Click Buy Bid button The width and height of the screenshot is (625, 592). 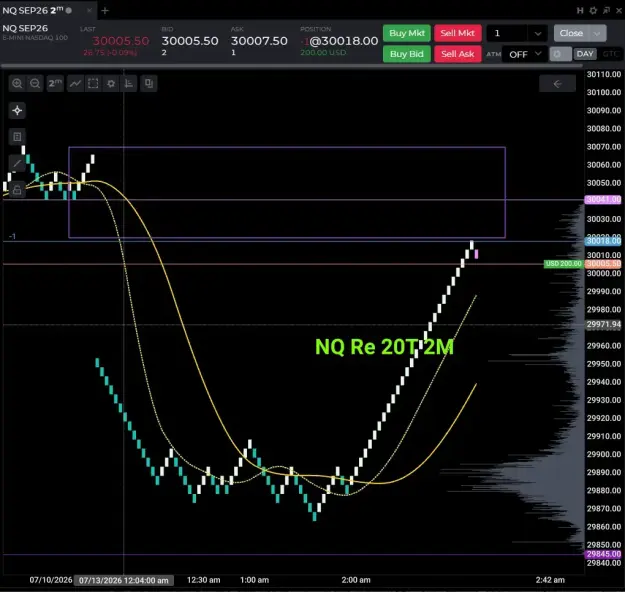pyautogui.click(x=407, y=54)
